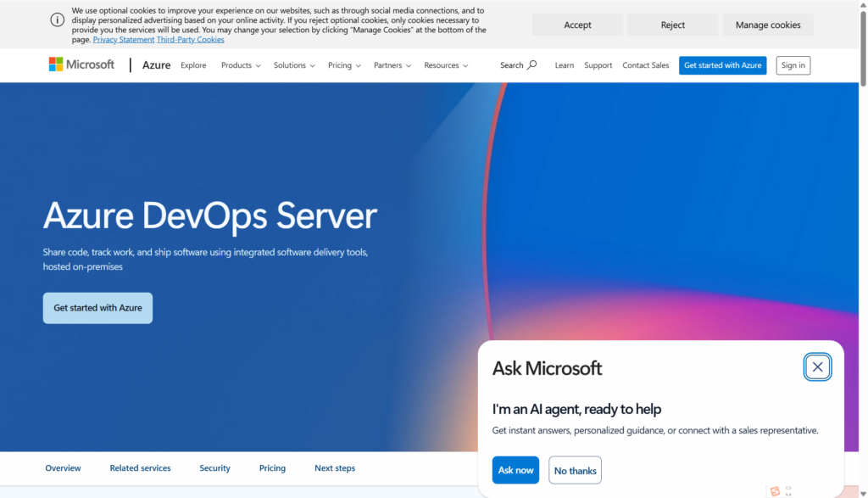
Task: Click the search magnifier icon
Action: click(532, 64)
